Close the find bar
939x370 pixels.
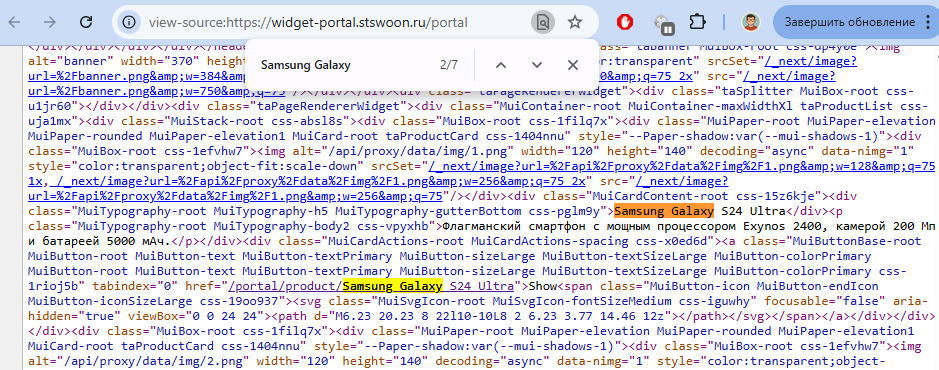tap(573, 65)
